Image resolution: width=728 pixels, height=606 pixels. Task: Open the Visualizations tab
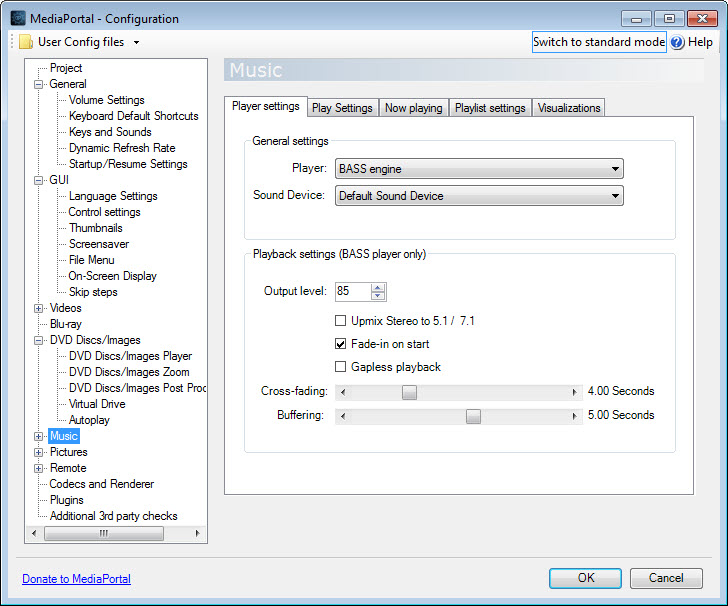[569, 108]
